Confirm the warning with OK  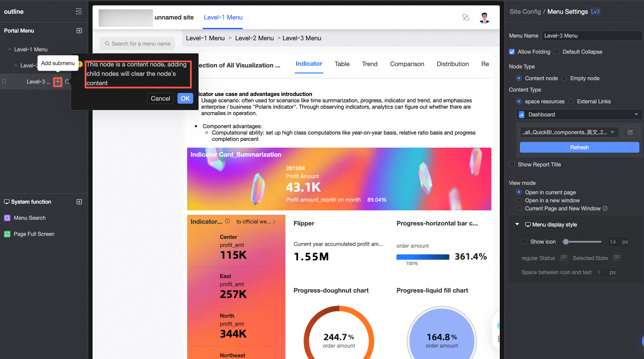(x=185, y=98)
